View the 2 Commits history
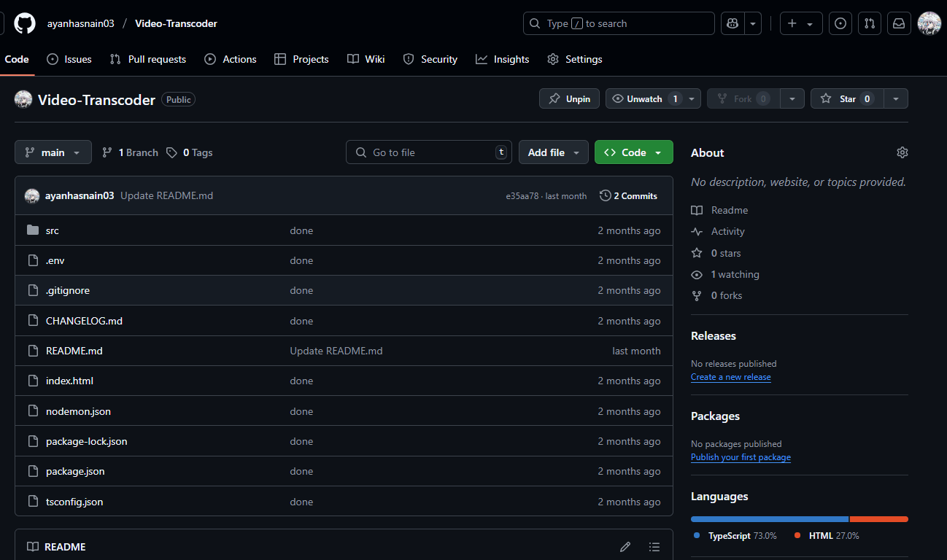Image resolution: width=947 pixels, height=560 pixels. coord(628,195)
